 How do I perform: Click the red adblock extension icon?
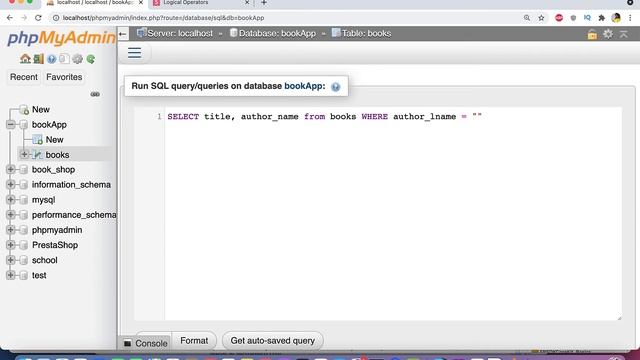[559, 18]
